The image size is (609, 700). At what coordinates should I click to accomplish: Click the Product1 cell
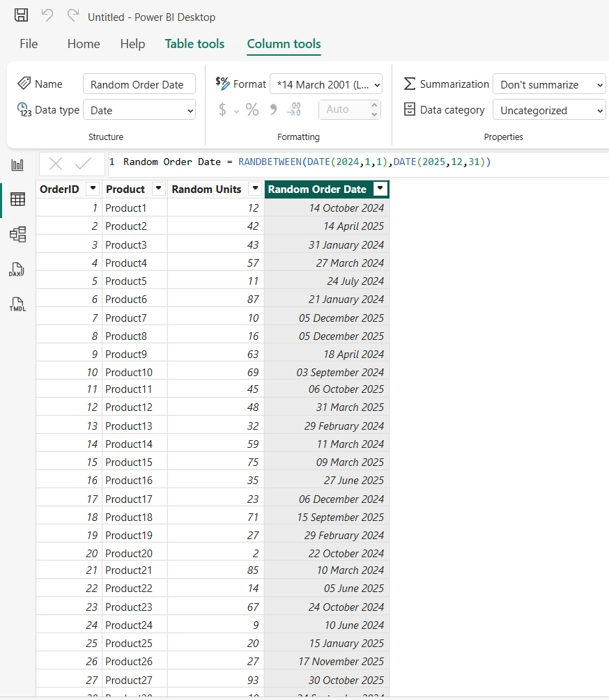pyautogui.click(x=134, y=208)
